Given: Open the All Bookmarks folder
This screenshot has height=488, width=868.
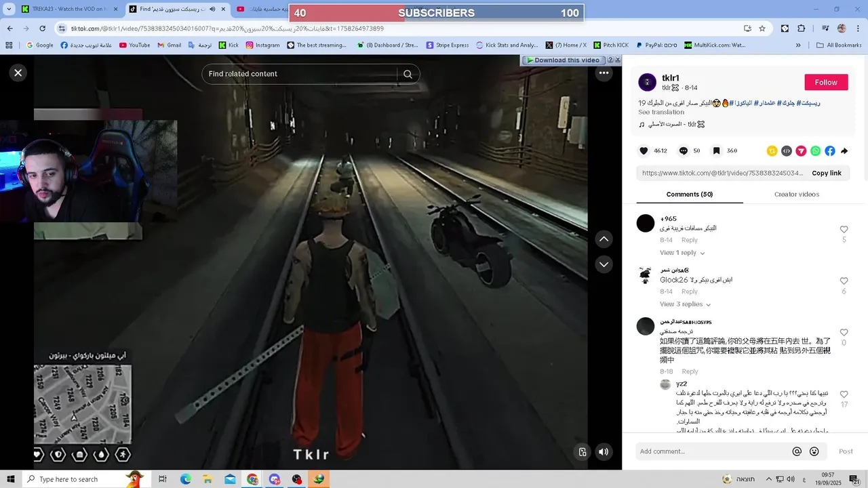Looking at the screenshot, I should click(840, 45).
